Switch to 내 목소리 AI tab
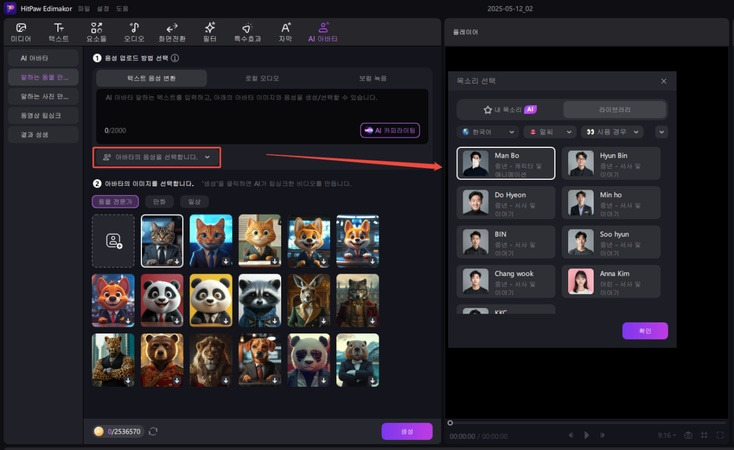Image resolution: width=734 pixels, height=450 pixels. click(x=509, y=110)
